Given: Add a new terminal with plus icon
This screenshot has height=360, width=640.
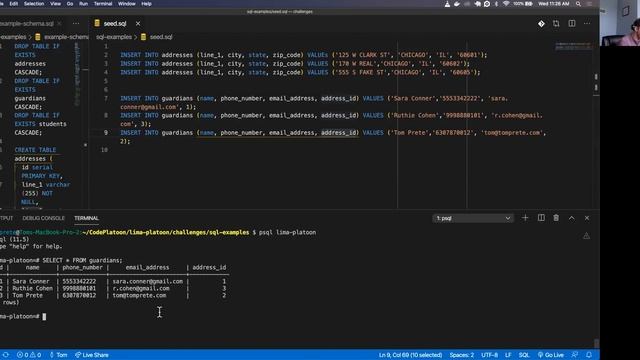Looking at the screenshot, I should [525, 218].
